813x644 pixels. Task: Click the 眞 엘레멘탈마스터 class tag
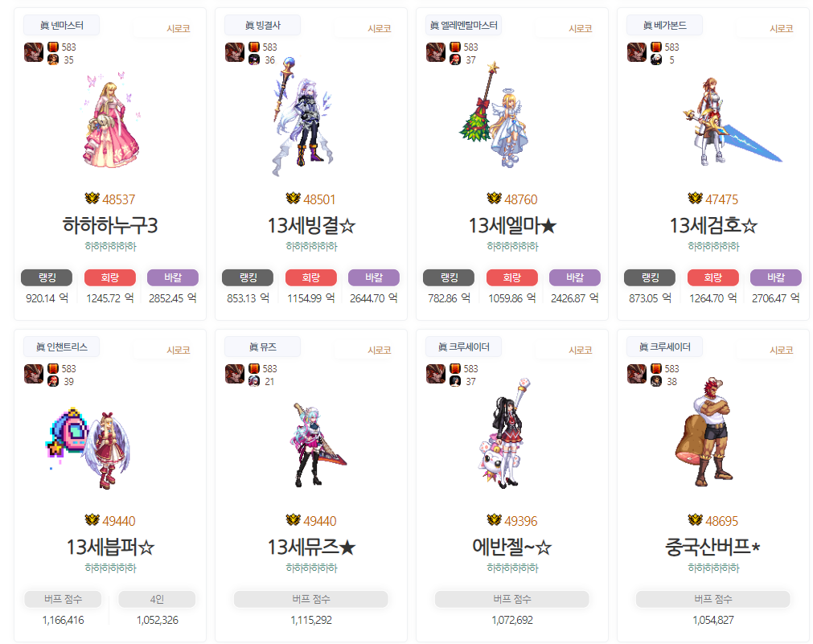point(463,26)
